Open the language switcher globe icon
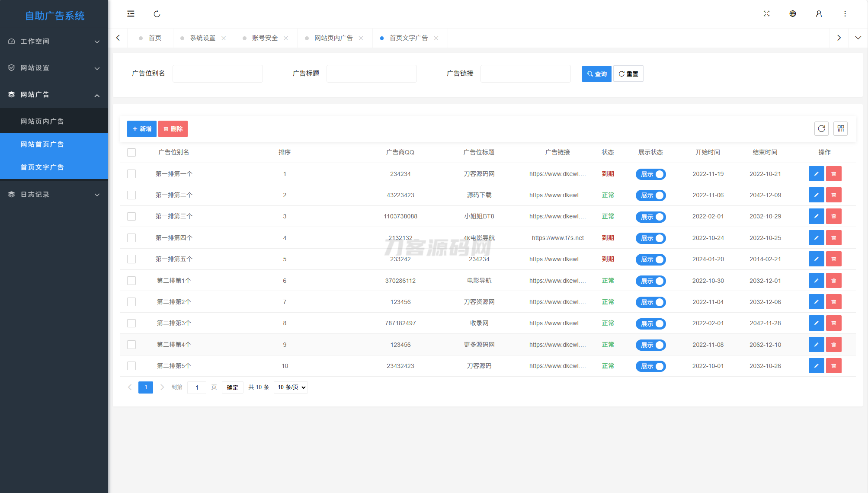Viewport: 868px width, 493px height. click(x=793, y=13)
